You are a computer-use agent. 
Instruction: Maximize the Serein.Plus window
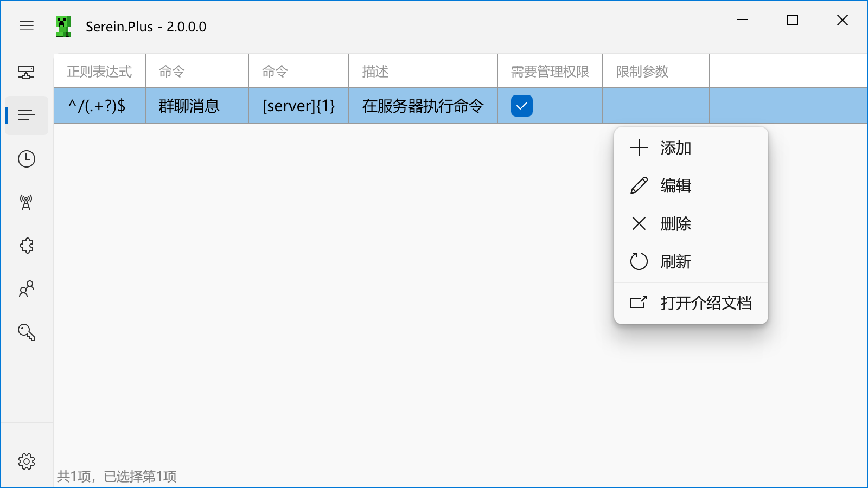tap(793, 20)
